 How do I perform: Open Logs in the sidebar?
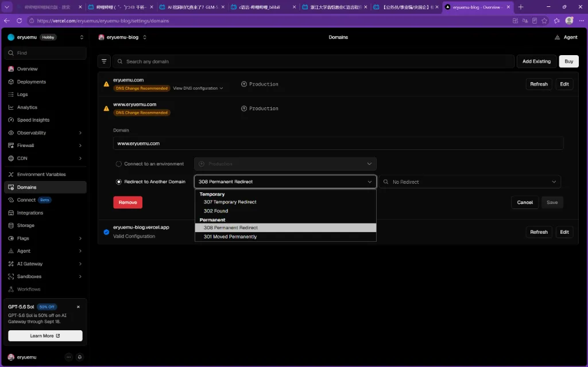45,95
